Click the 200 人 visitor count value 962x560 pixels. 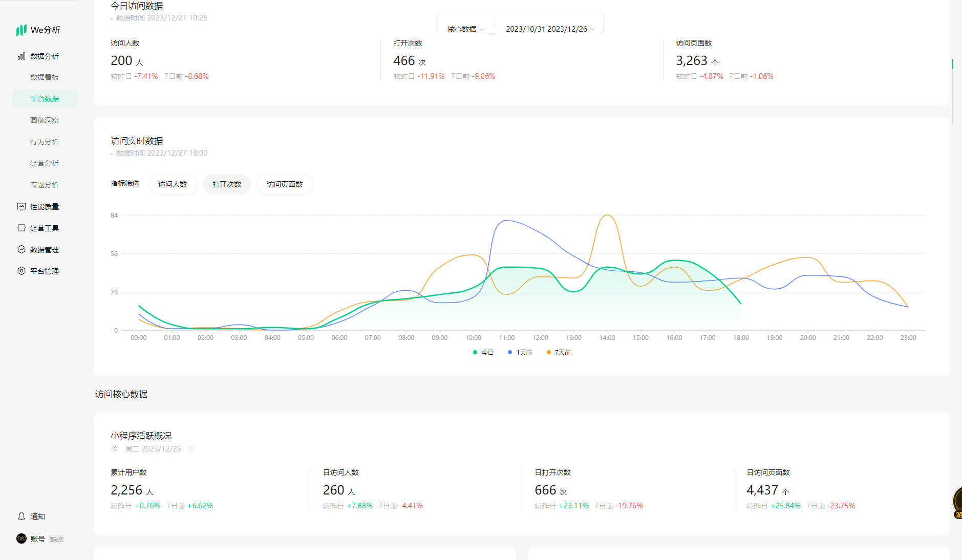[127, 61]
